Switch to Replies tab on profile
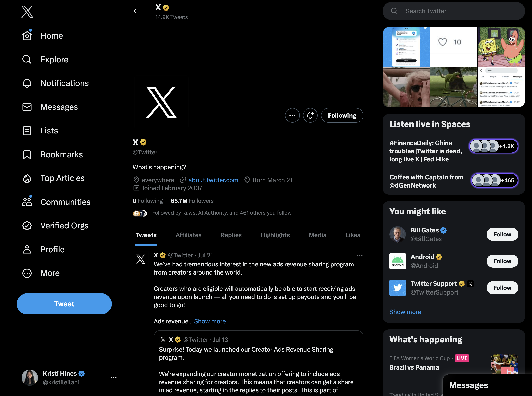Image resolution: width=532 pixels, height=396 pixels. (231, 235)
